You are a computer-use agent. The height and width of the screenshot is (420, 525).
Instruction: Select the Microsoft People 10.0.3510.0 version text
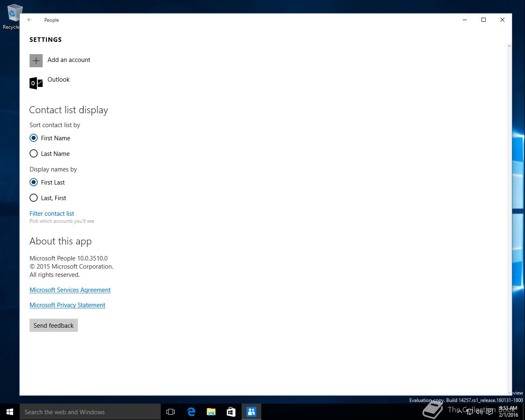[x=68, y=258]
